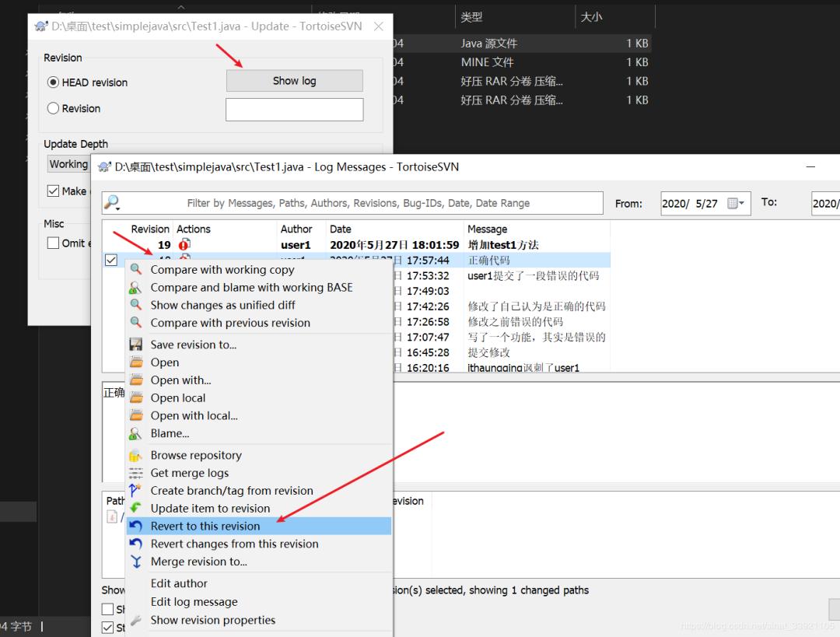Screen dimensions: 840x637
Task: Select the HEAD revision radio button
Action: 53,82
